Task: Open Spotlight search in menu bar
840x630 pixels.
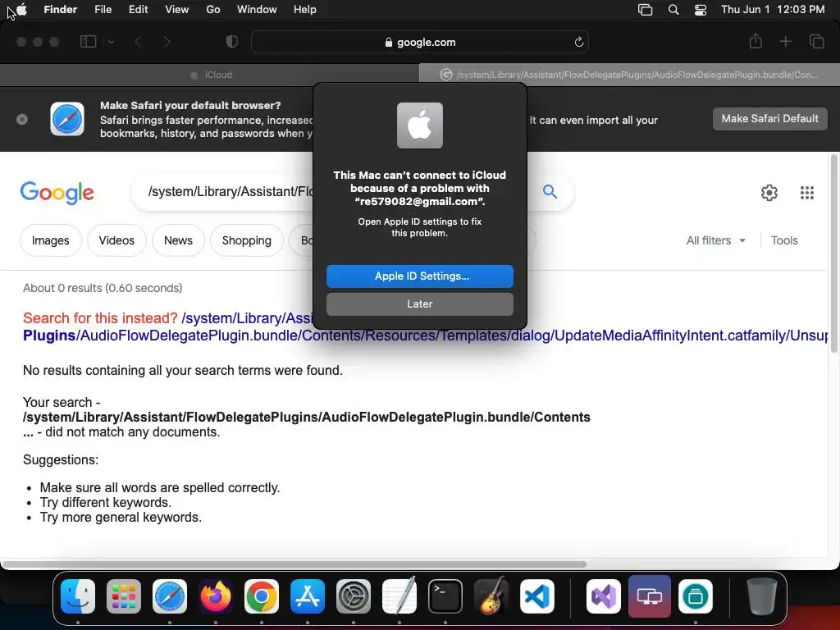Action: (x=673, y=10)
